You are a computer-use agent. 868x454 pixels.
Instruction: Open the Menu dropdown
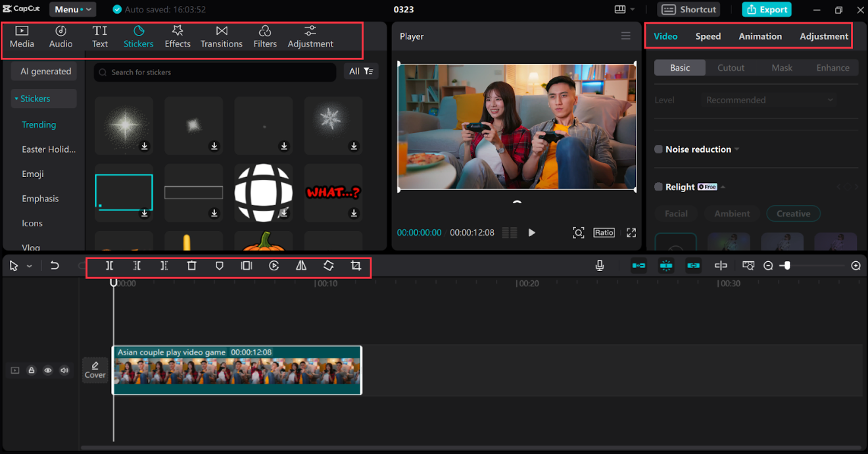click(x=73, y=9)
